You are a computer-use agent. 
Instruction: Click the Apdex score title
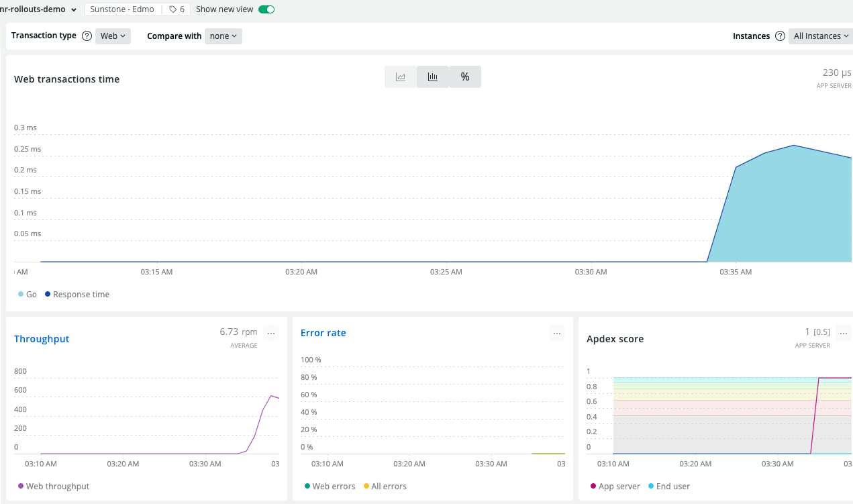tap(615, 339)
